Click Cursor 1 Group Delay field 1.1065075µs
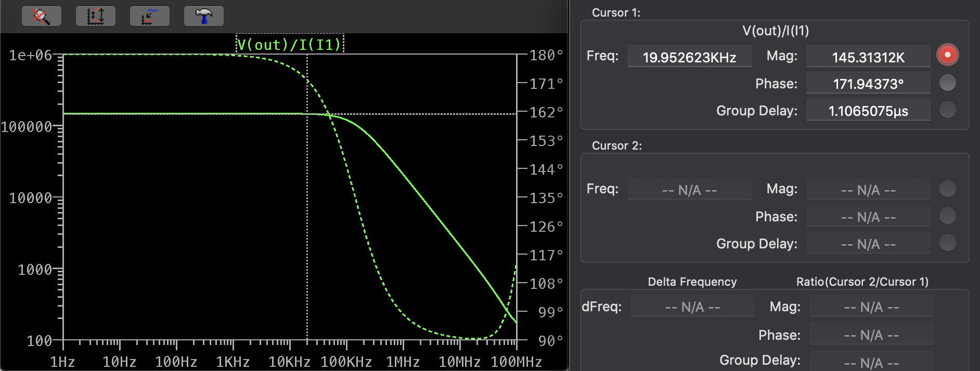 (869, 110)
